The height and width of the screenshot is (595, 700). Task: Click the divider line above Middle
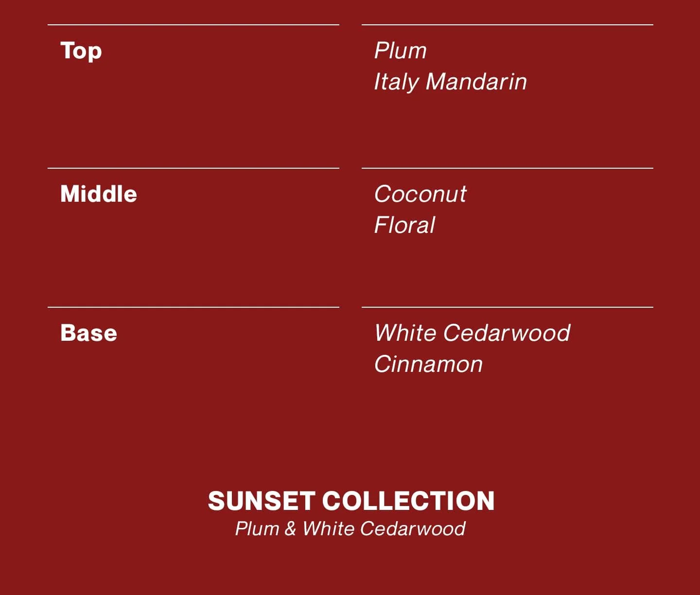(193, 168)
